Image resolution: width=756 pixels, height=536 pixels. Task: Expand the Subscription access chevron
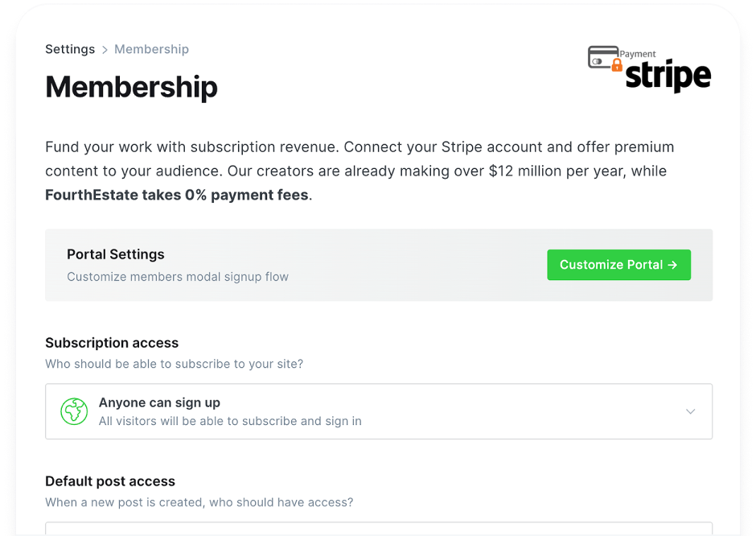690,411
